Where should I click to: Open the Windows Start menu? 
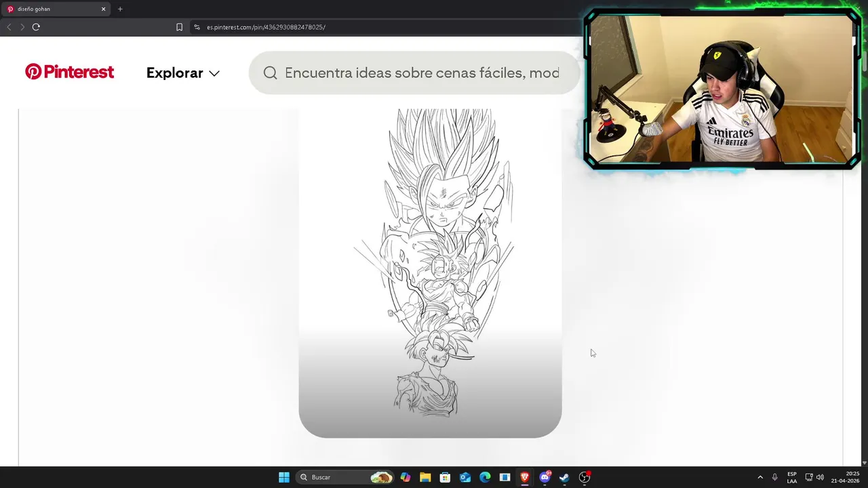point(284,477)
